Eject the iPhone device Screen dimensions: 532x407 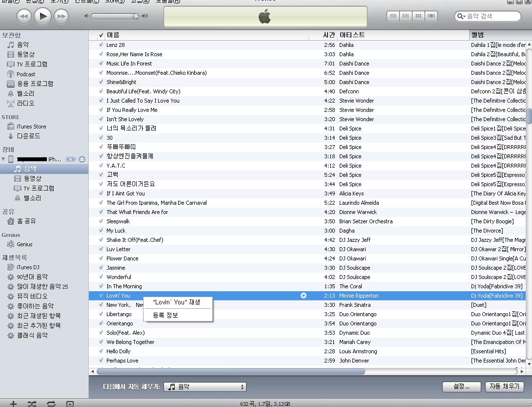(82, 159)
